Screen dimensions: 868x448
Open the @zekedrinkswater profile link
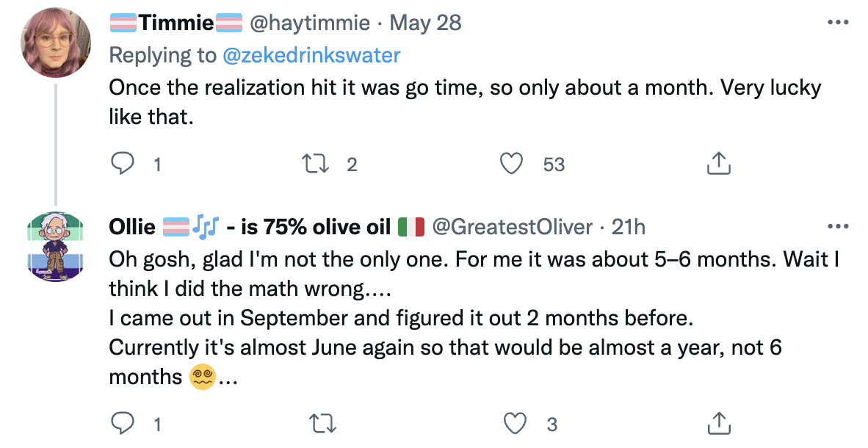[x=309, y=55]
